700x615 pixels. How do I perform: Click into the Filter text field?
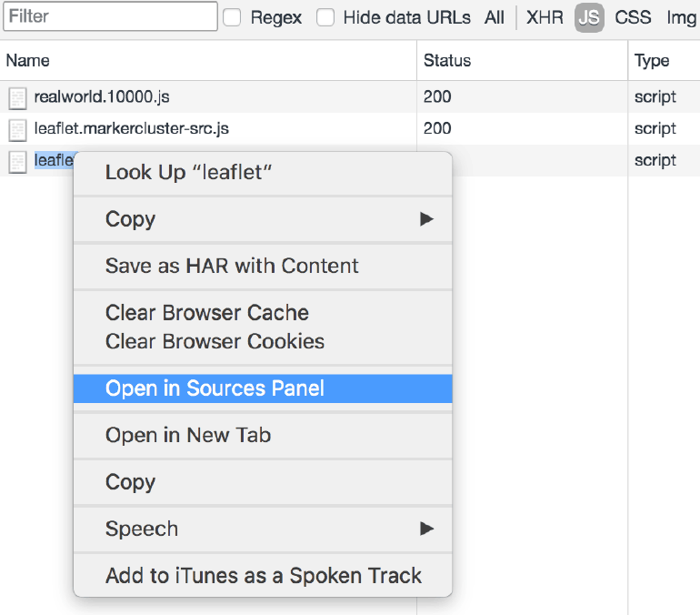pyautogui.click(x=110, y=16)
